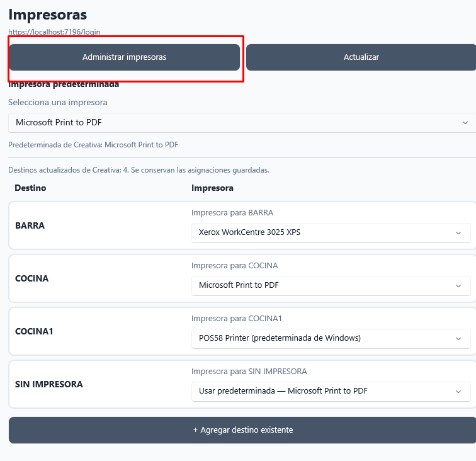Open COCINA1 printer dropdown
Viewport: 476px width, 461px height.
click(331, 338)
